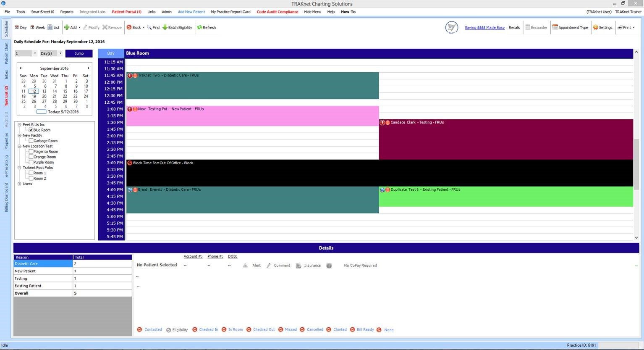Enable the Magenta Room checkbox
Viewport: 644px width, 350px height.
[31, 152]
